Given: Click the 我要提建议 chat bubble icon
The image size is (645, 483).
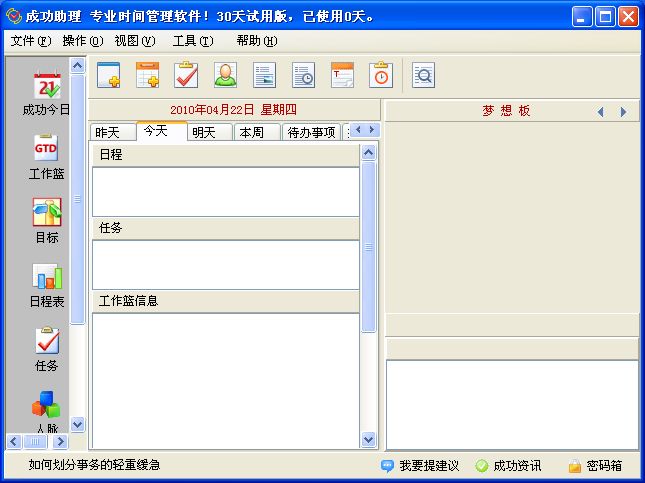Looking at the screenshot, I should (387, 466).
